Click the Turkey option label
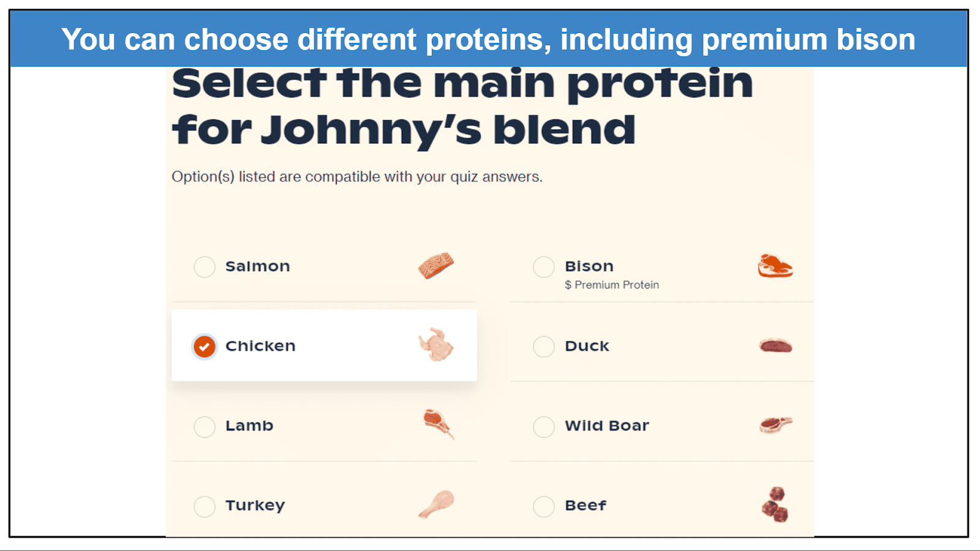The image size is (980, 551). click(255, 506)
